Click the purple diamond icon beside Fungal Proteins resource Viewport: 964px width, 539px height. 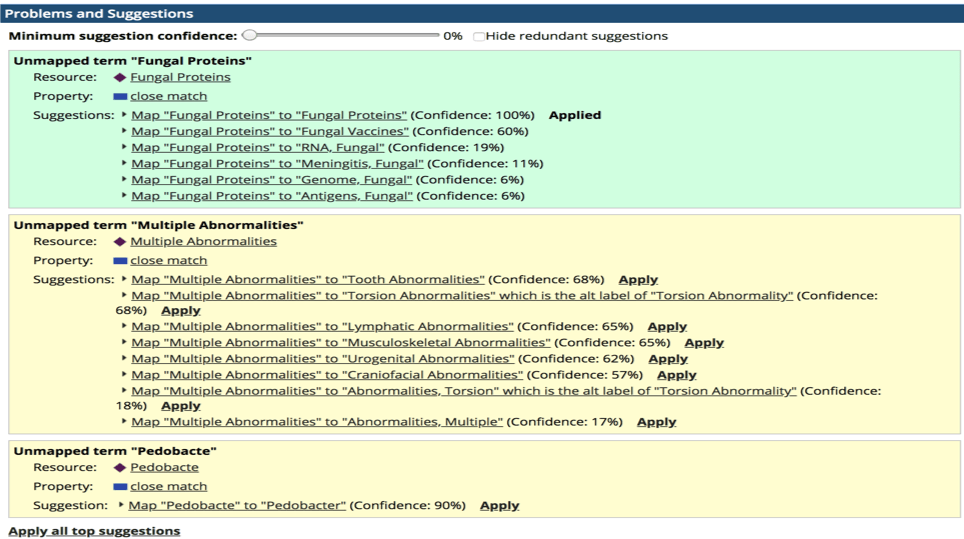[x=120, y=77]
